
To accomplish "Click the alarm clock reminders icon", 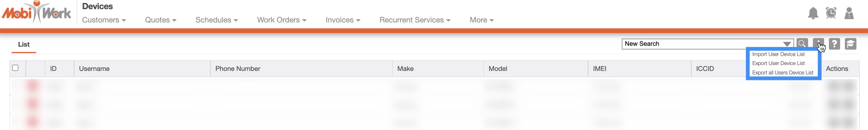I will (x=831, y=13).
